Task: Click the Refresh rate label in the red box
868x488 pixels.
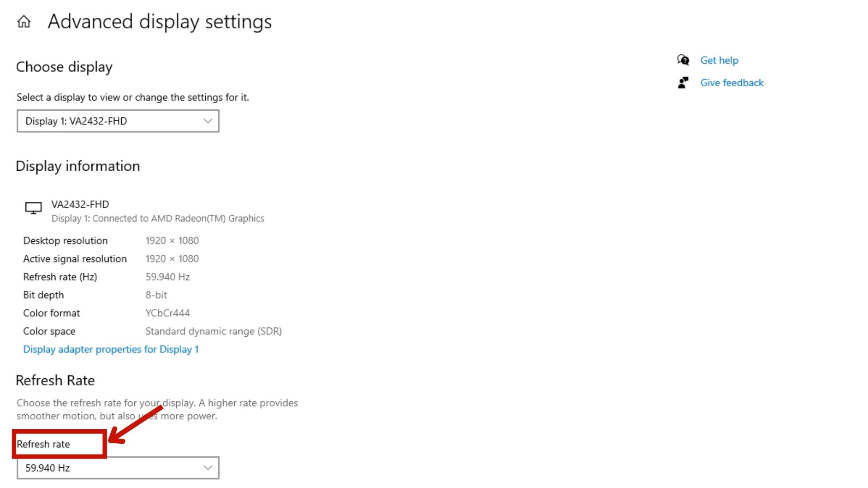Action: tap(43, 444)
